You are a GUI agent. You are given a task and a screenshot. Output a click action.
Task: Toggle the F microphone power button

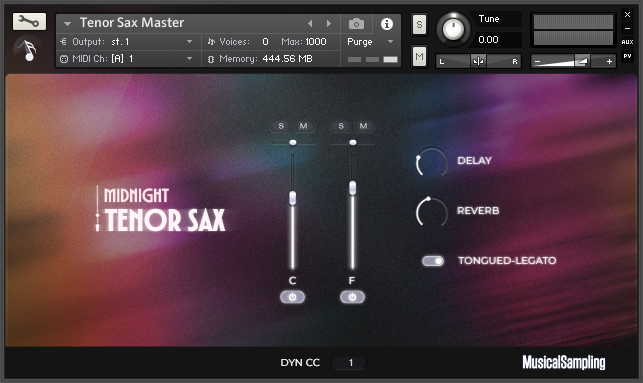(x=352, y=297)
